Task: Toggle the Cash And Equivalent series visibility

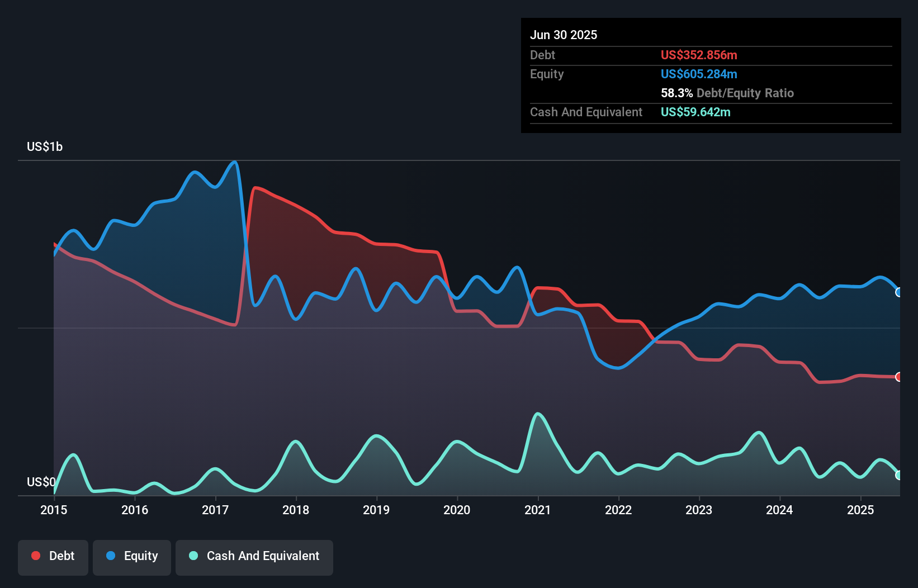Action: click(254, 556)
